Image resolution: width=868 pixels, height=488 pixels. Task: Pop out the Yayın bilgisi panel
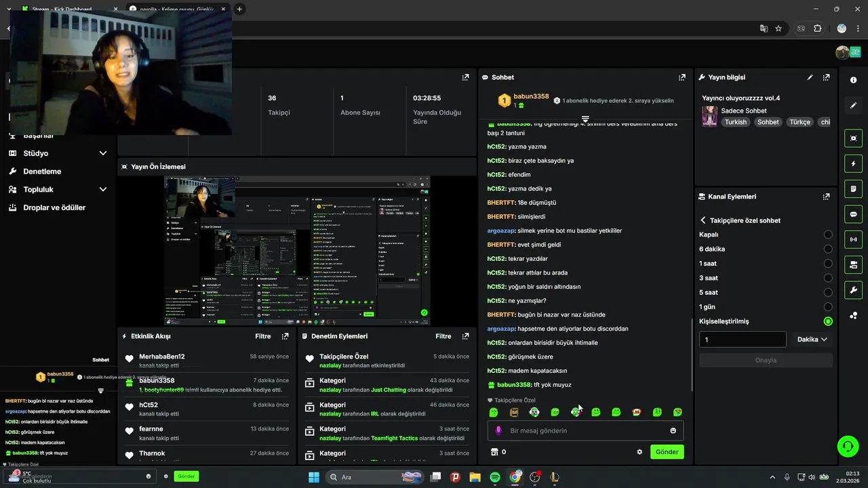[x=826, y=77]
